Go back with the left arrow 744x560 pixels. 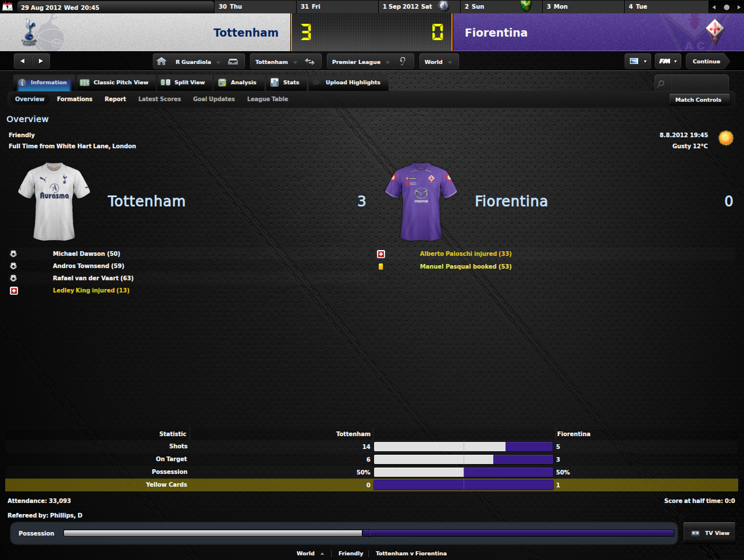[x=23, y=61]
